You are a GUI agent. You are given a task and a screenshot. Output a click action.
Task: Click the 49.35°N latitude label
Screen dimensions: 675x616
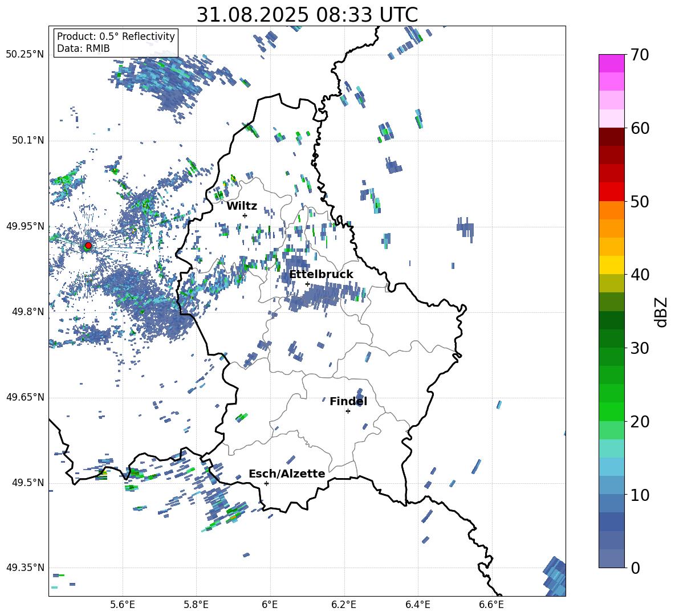25,568
